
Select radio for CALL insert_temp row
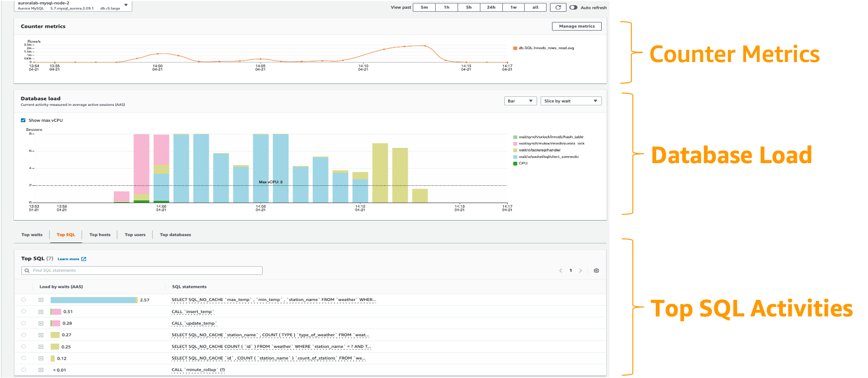tap(24, 311)
